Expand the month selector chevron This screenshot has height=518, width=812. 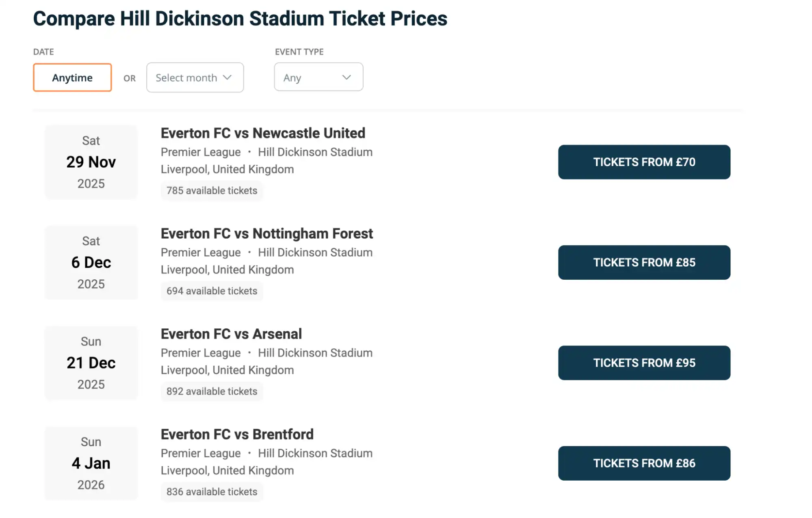point(228,78)
